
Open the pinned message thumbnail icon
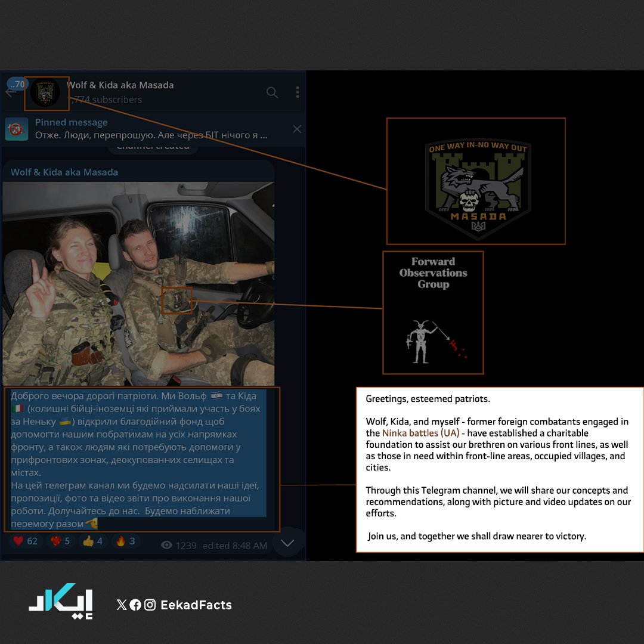pyautogui.click(x=17, y=129)
